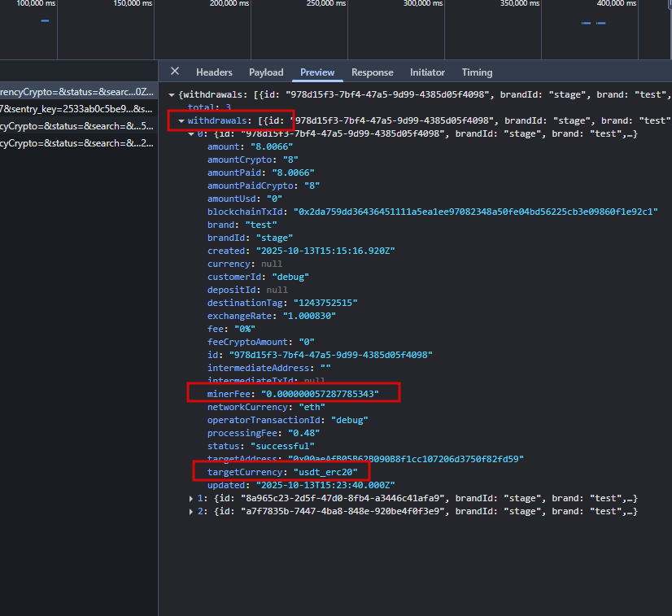The width and height of the screenshot is (672, 616).
Task: Collapse the root JSON object arrow
Action: (x=172, y=94)
